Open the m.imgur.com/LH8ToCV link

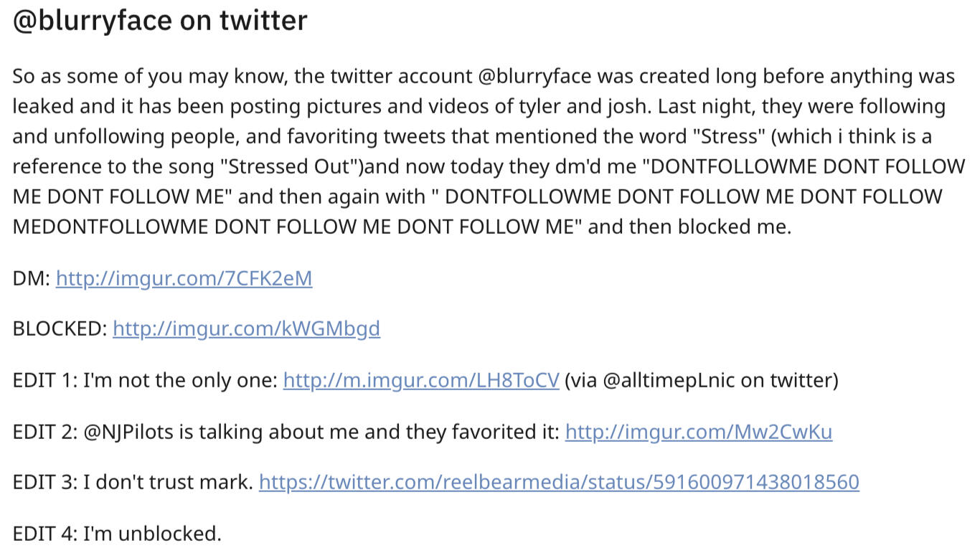(x=420, y=380)
